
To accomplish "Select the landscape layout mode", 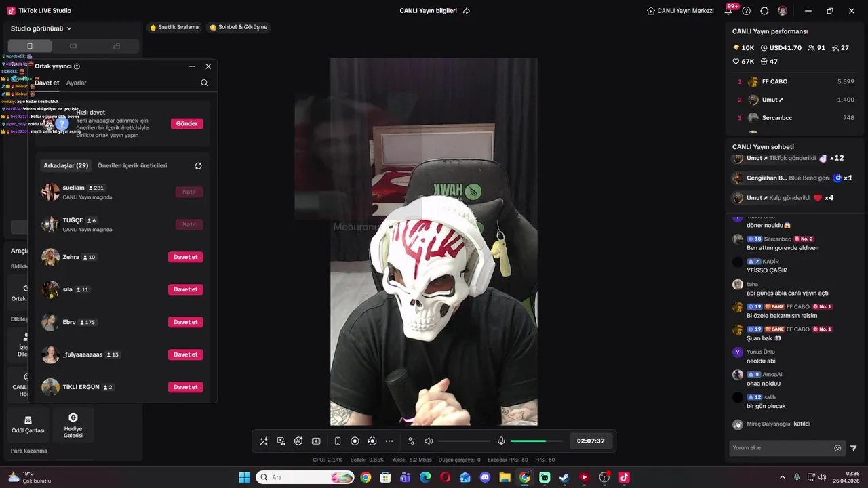I will [73, 46].
